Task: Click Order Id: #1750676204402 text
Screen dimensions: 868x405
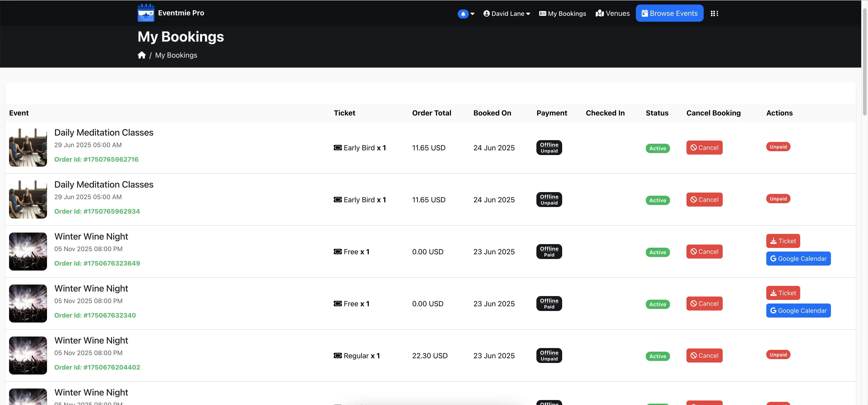Action: [x=97, y=367]
